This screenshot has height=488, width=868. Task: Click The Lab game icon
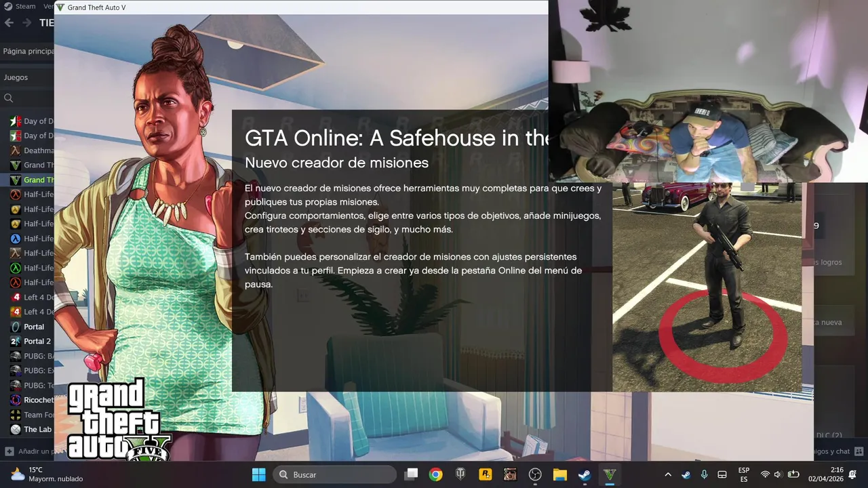[x=16, y=429]
